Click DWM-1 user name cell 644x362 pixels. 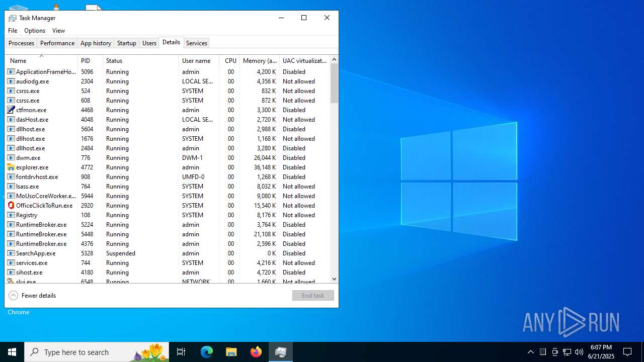pyautogui.click(x=193, y=157)
